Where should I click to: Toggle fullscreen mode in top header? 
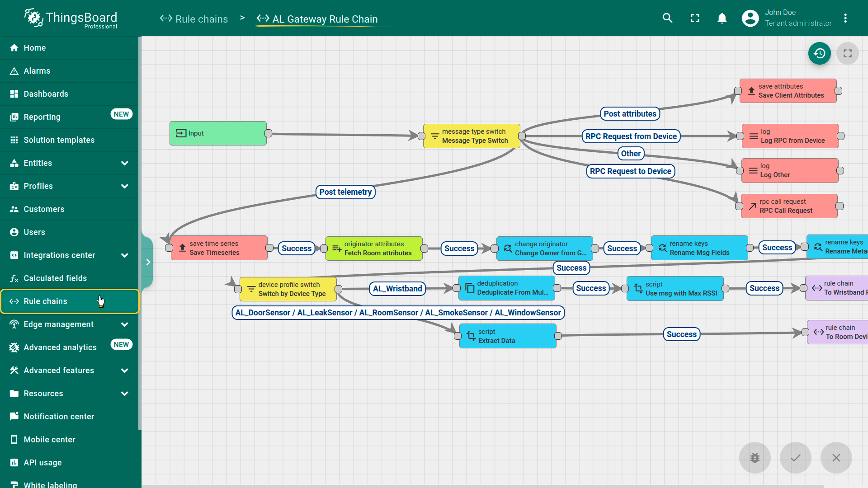[695, 18]
